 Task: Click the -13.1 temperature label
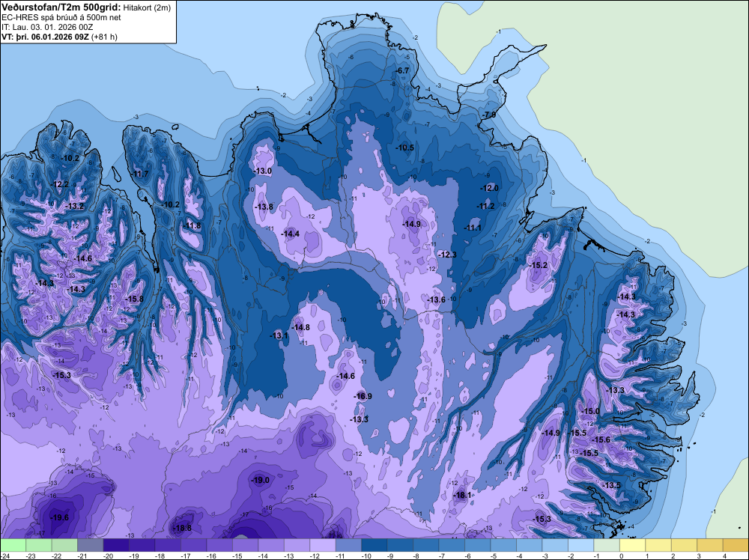click(x=279, y=335)
